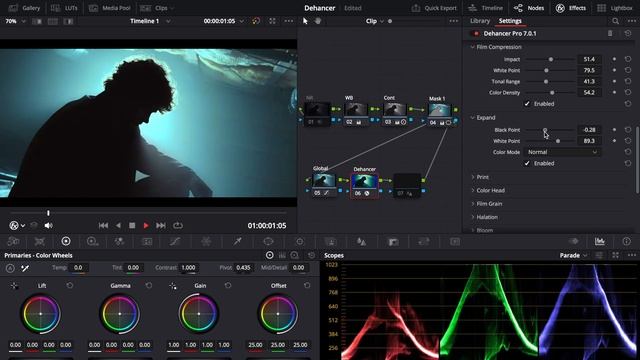The height and width of the screenshot is (360, 640).
Task: Add keyframe for Impact parameter
Action: [x=614, y=59]
